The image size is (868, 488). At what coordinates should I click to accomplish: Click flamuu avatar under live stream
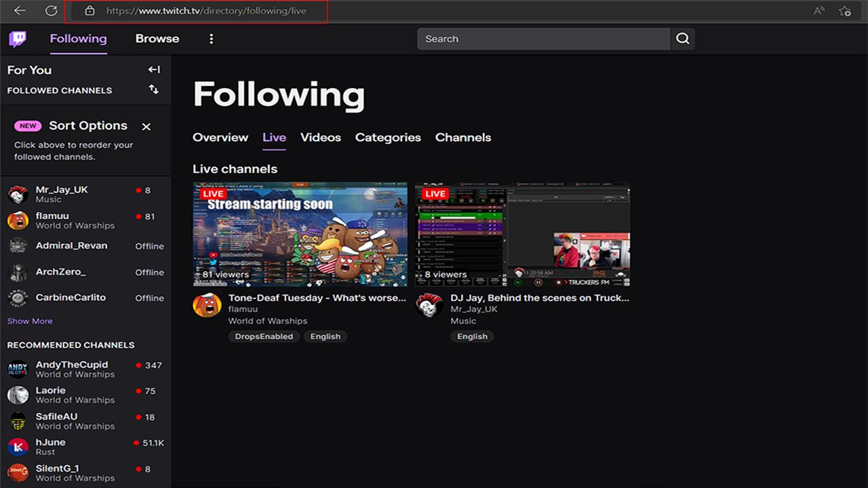pyautogui.click(x=207, y=306)
